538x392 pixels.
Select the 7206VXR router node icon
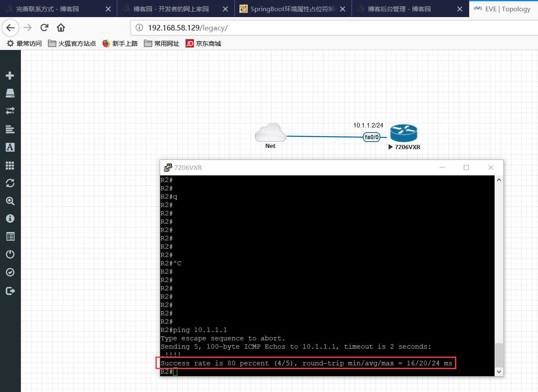coord(404,134)
